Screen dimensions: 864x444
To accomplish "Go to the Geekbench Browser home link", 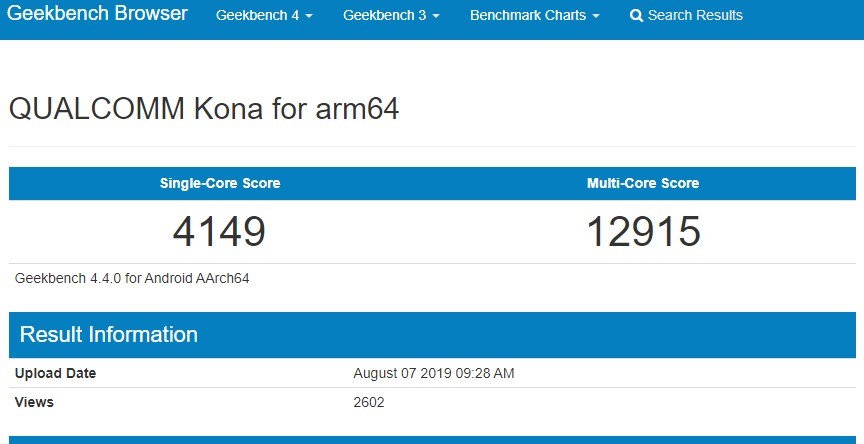I will click(98, 13).
